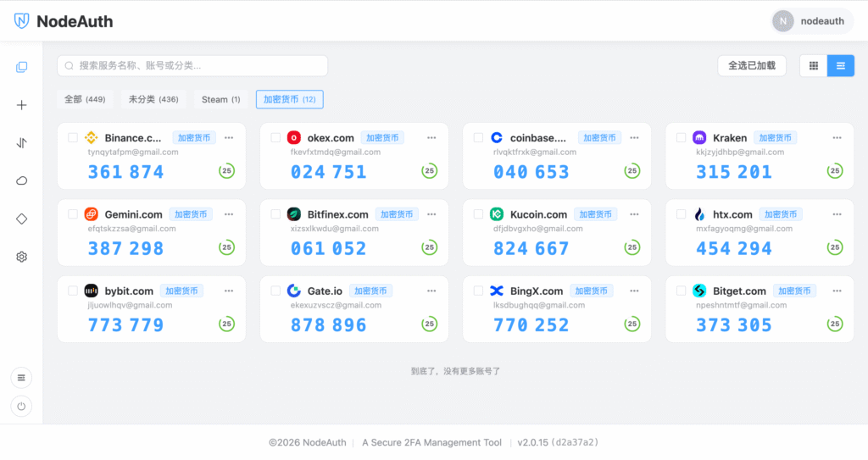Click the htx.com flame logo icon
This screenshot has width=868, height=460.
click(x=699, y=213)
